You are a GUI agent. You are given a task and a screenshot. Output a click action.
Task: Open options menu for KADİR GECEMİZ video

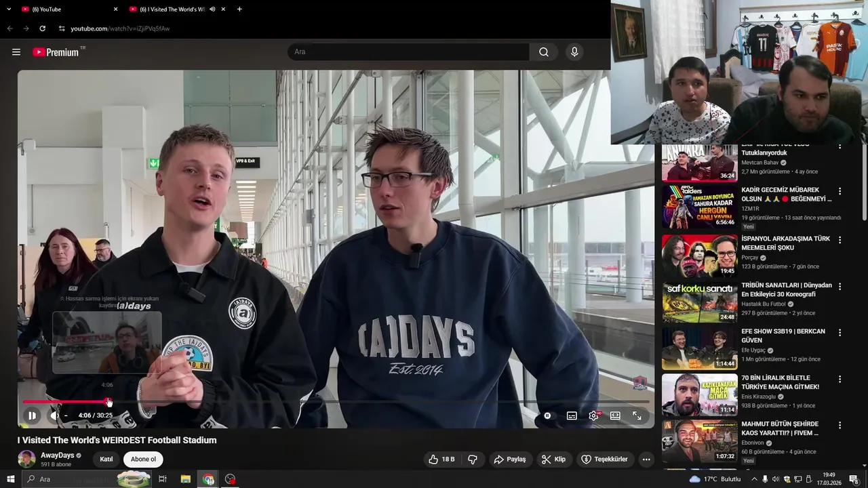(840, 192)
